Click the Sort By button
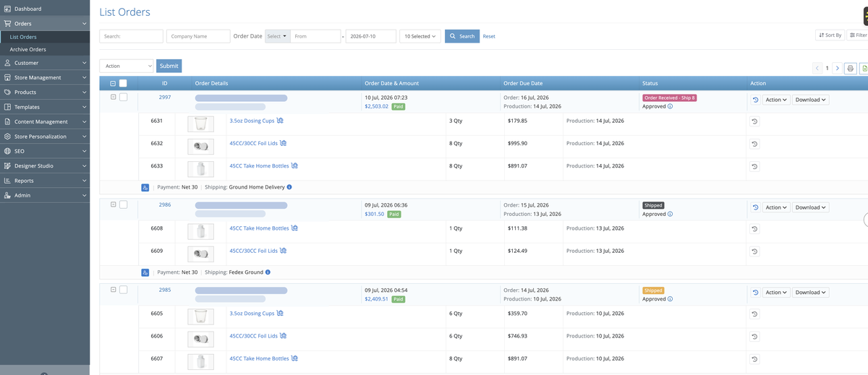Viewport: 868px width, 375px height. click(x=830, y=35)
